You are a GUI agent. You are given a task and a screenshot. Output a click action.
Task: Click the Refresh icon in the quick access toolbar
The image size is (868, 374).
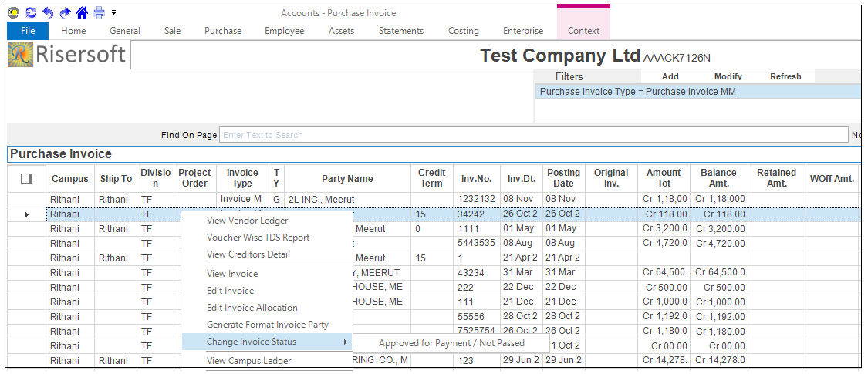point(31,12)
